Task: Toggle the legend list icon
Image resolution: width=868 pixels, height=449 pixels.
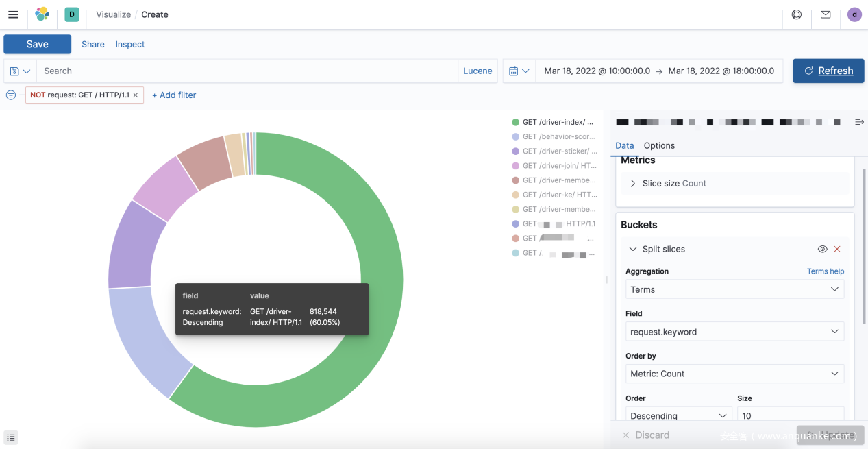Action: coord(11,437)
